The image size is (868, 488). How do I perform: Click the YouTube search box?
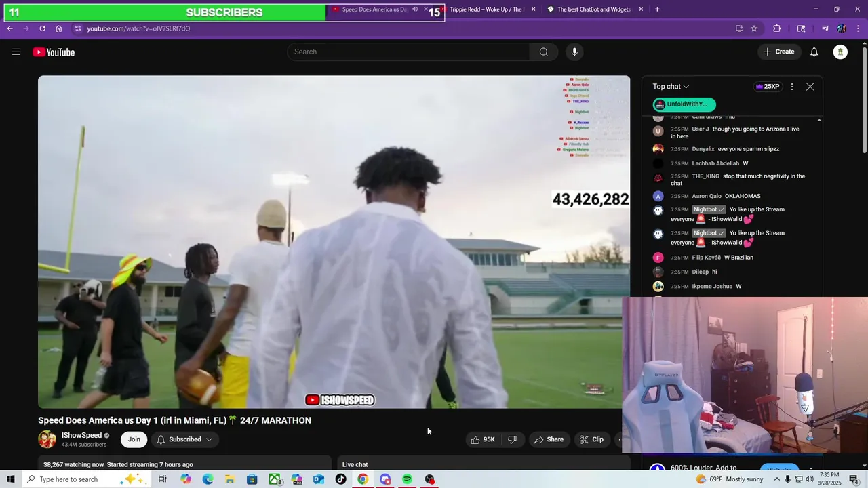[408, 52]
